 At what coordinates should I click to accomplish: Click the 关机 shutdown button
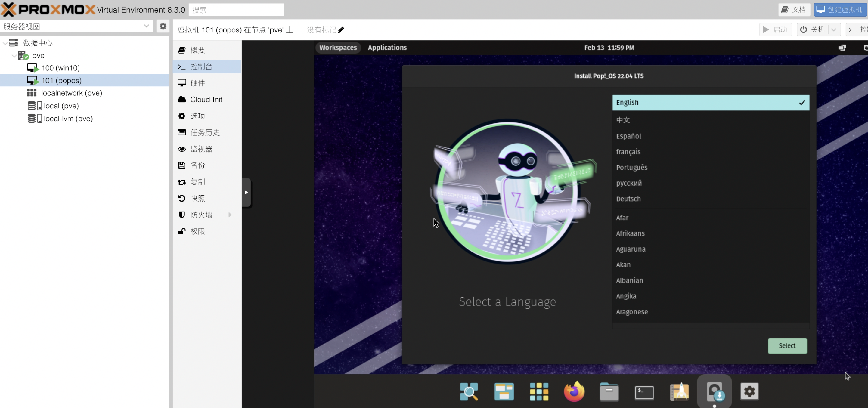[812, 30]
